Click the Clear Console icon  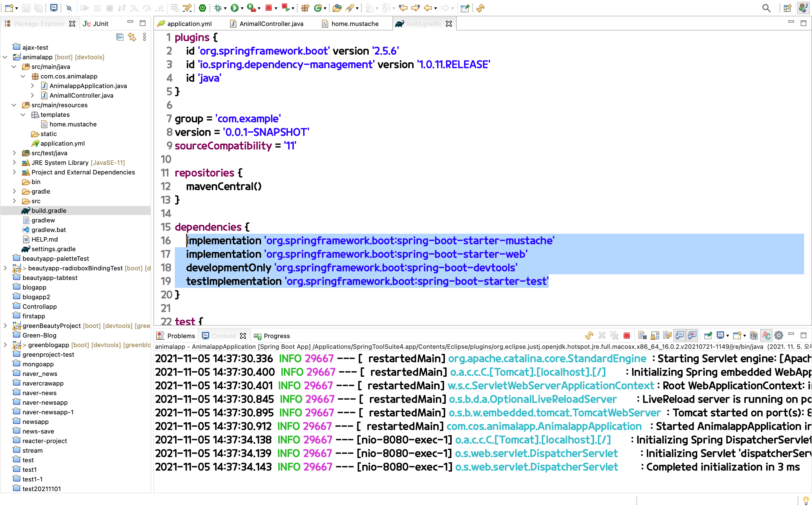coord(642,335)
